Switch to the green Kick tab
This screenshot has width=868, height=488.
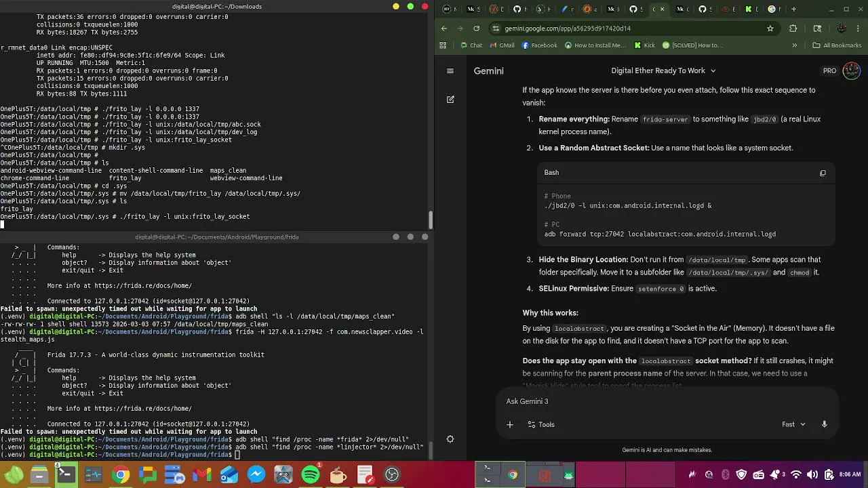(x=752, y=9)
